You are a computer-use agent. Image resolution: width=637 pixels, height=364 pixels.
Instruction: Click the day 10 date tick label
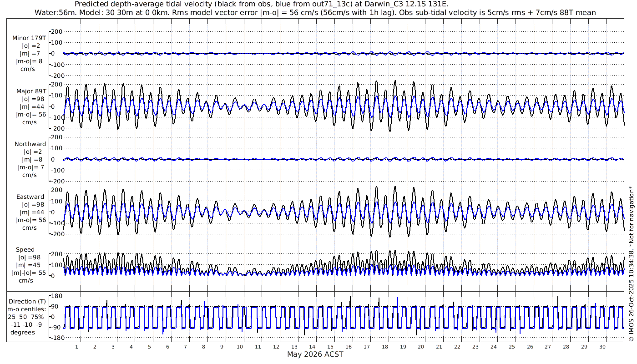pyautogui.click(x=240, y=347)
